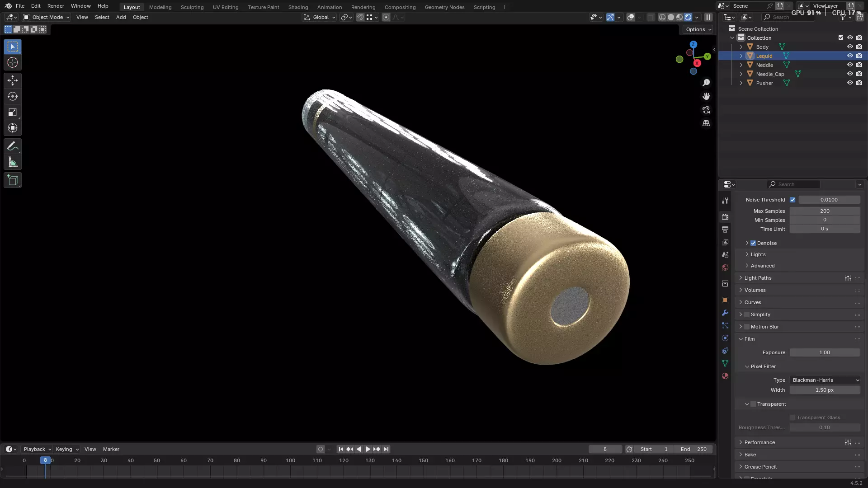This screenshot has width=868, height=488.
Task: Jump to timeline end frame button
Action: 386,449
